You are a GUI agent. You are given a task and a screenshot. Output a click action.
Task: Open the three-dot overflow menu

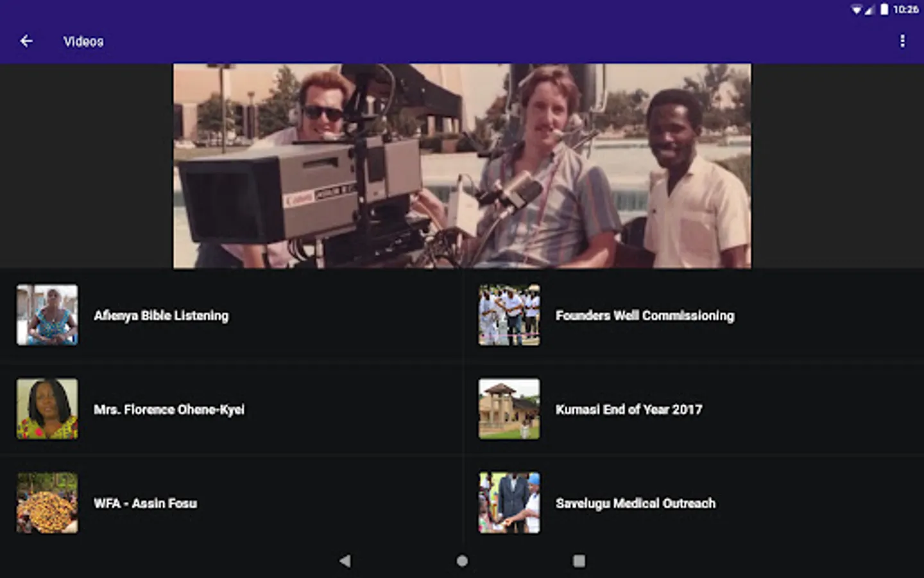(x=902, y=41)
